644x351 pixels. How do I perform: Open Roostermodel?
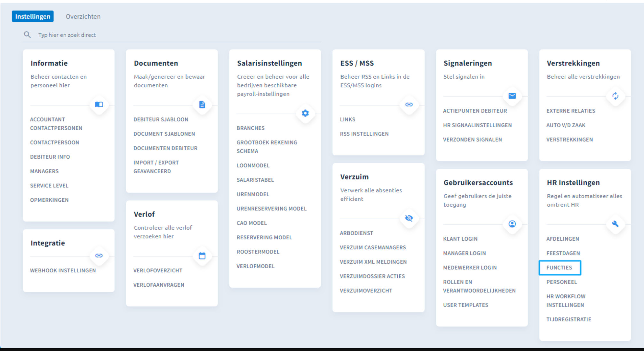pyautogui.click(x=258, y=252)
